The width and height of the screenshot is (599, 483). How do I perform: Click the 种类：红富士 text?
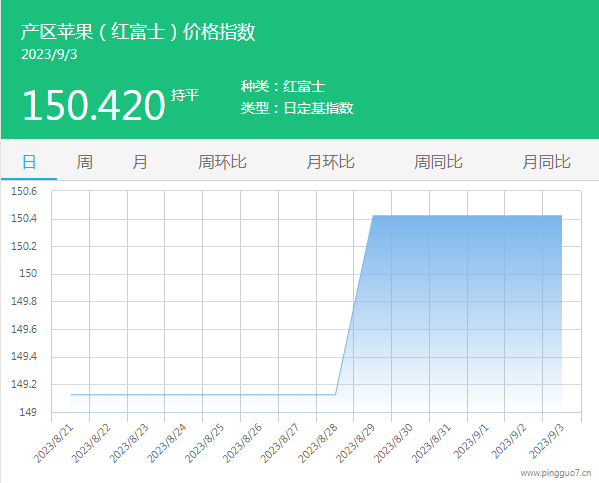click(283, 87)
